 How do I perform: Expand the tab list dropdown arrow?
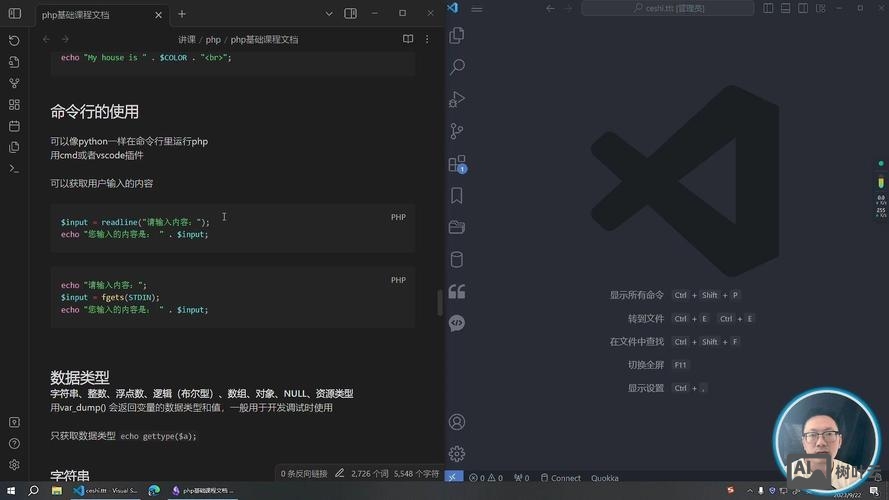pos(329,14)
